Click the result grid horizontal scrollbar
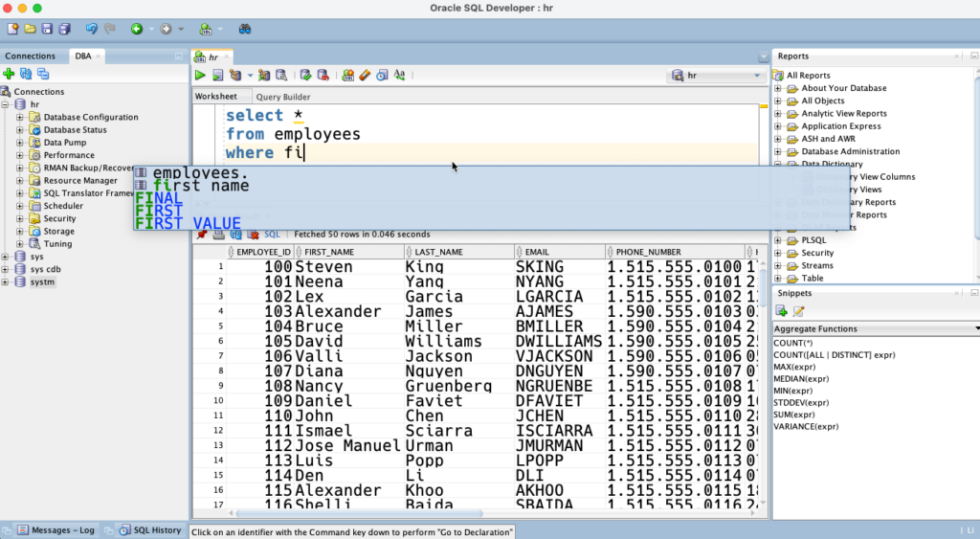 pyautogui.click(x=360, y=513)
